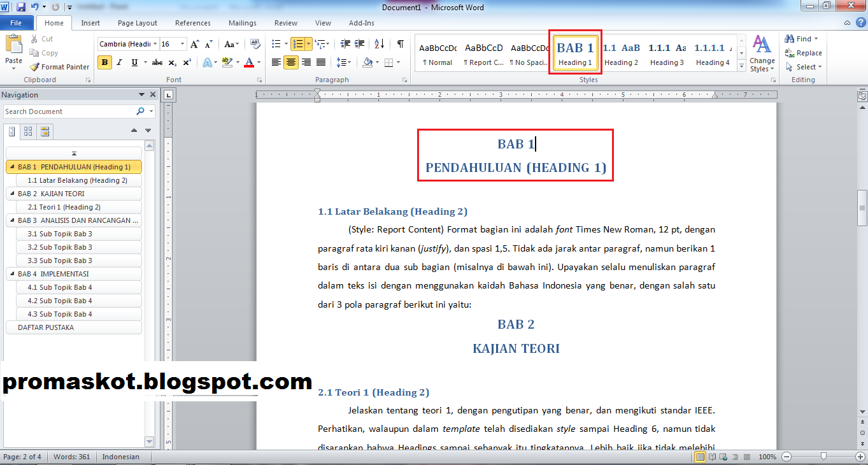Open the Insert tab
This screenshot has height=465, width=868.
[90, 23]
